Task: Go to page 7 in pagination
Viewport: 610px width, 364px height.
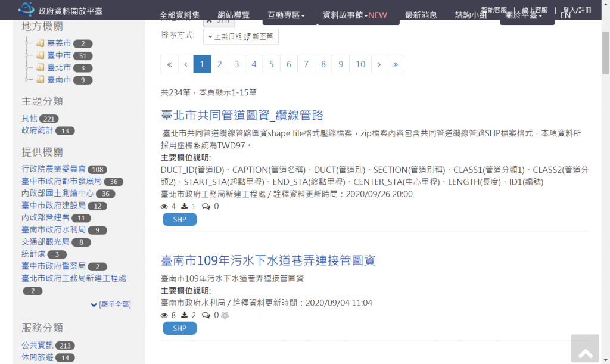Action: pos(306,64)
